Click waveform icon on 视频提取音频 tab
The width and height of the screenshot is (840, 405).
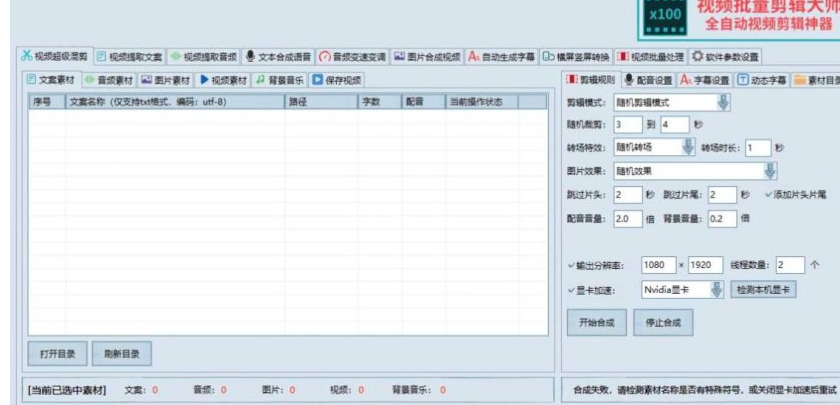point(175,56)
